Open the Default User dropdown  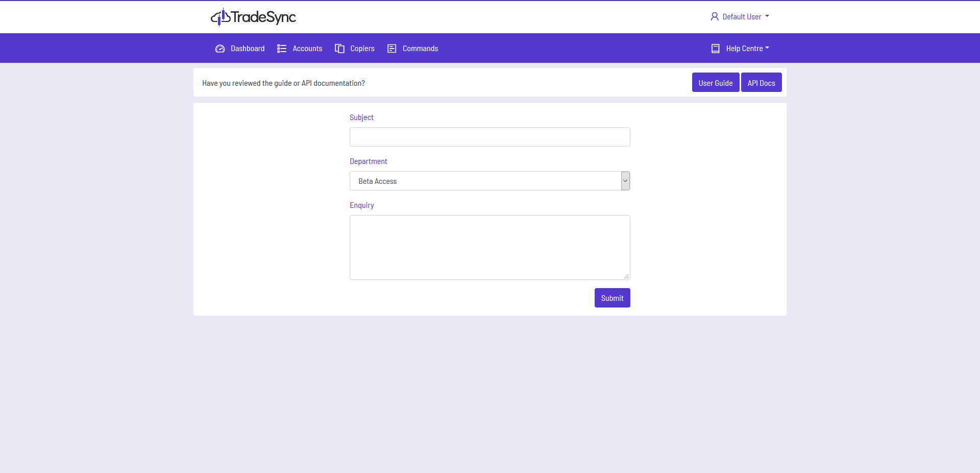[740, 16]
